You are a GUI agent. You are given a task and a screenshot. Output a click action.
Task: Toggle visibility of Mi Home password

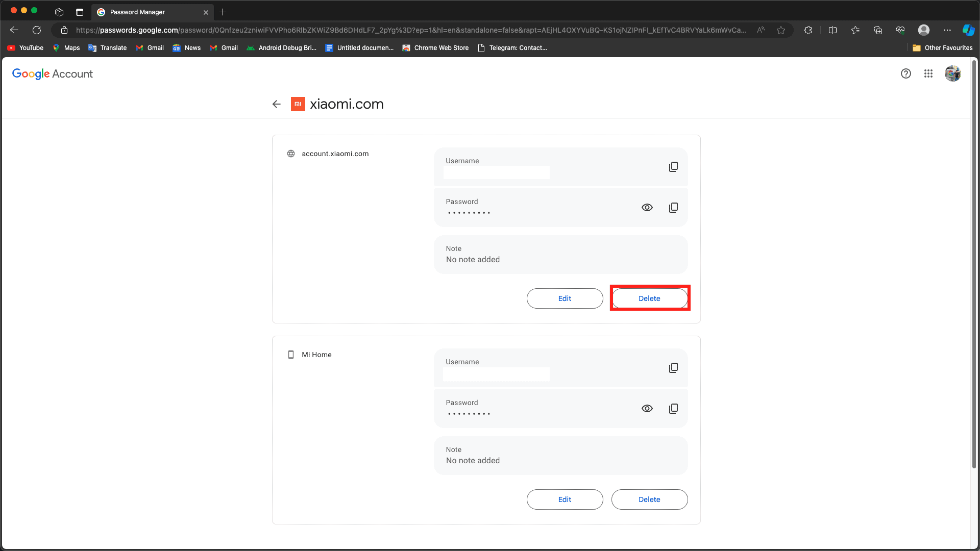click(647, 408)
